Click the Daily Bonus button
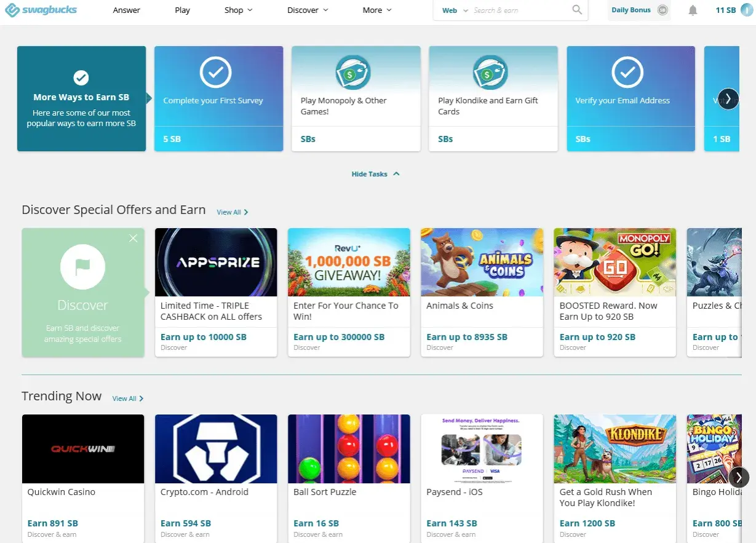 coord(639,10)
